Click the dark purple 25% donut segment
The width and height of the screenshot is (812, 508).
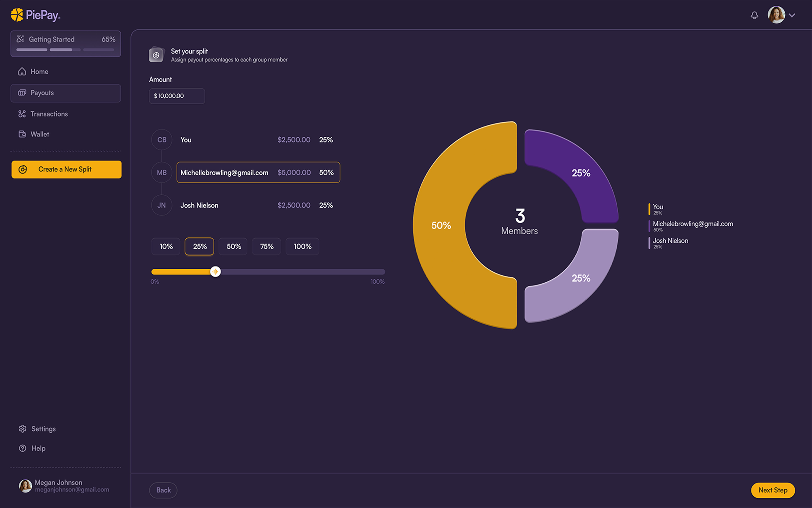click(581, 173)
